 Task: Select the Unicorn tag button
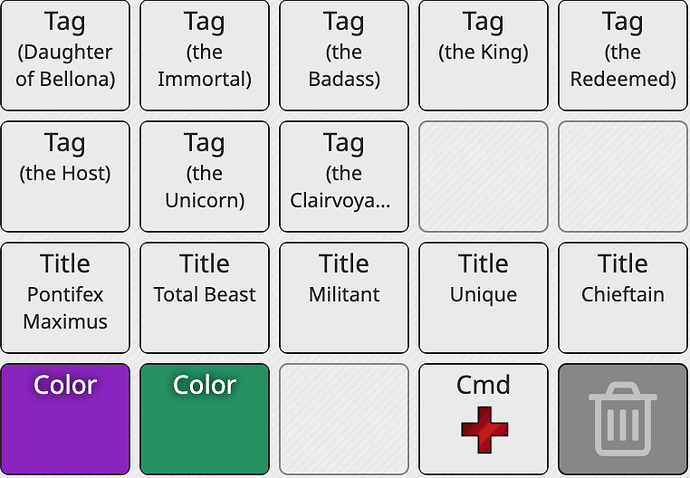(x=205, y=176)
